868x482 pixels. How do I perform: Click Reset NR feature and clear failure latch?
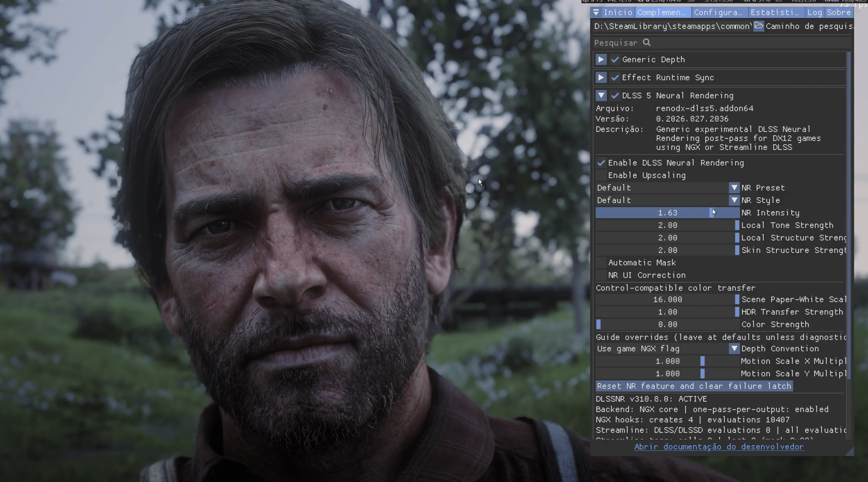pos(694,386)
